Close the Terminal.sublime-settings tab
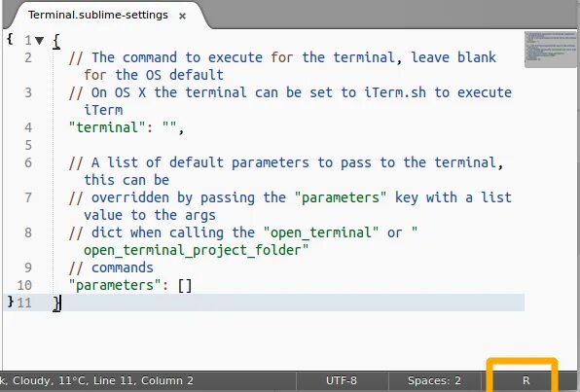The width and height of the screenshot is (580, 392). pos(182,16)
